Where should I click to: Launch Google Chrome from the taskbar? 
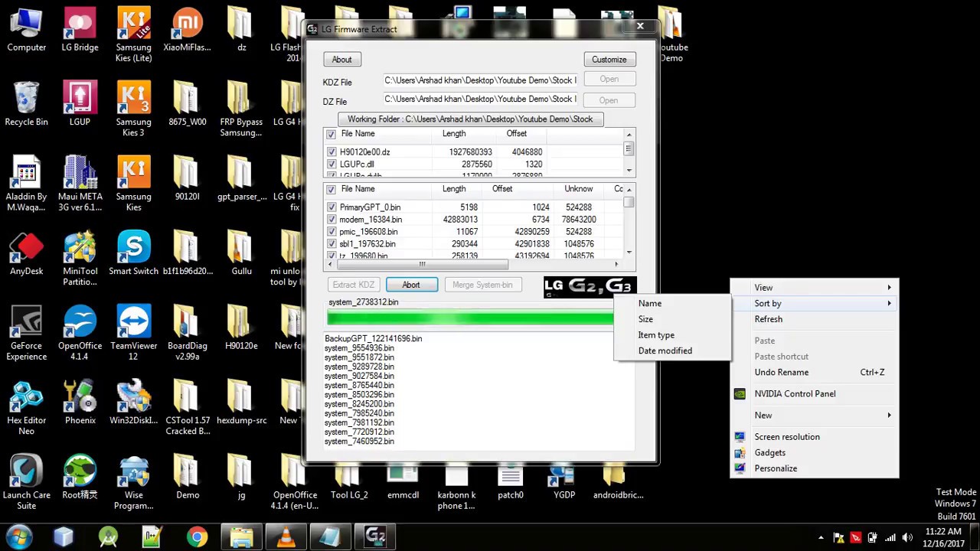(x=197, y=537)
